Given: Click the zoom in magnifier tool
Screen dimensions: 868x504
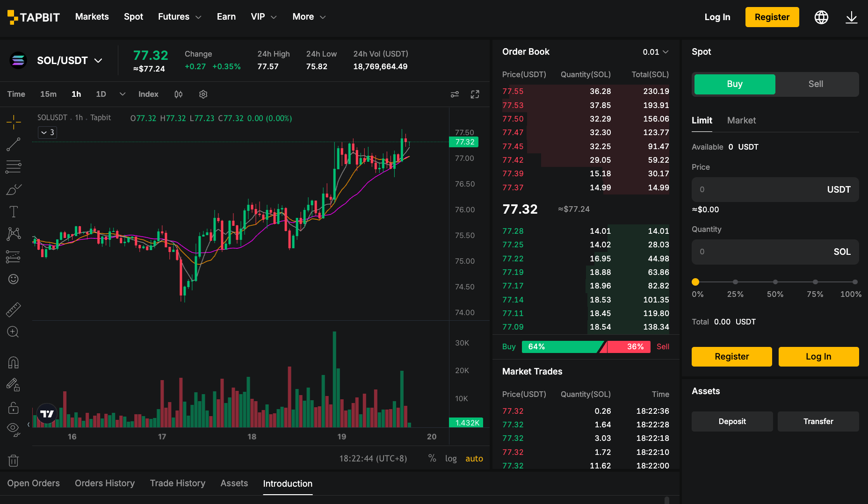Looking at the screenshot, I should (x=14, y=332).
